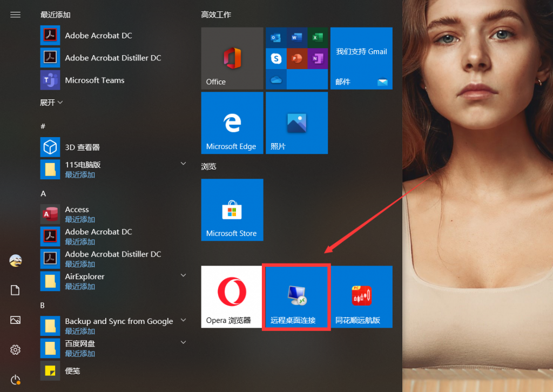Click the B section letter header
Viewport: 553px width, 392px height.
[x=42, y=305]
